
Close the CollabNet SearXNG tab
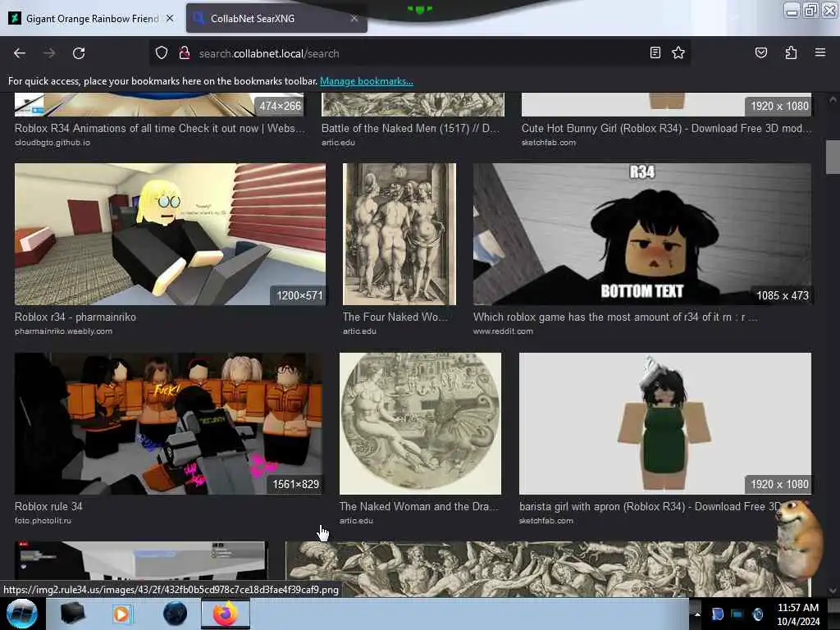pos(354,18)
